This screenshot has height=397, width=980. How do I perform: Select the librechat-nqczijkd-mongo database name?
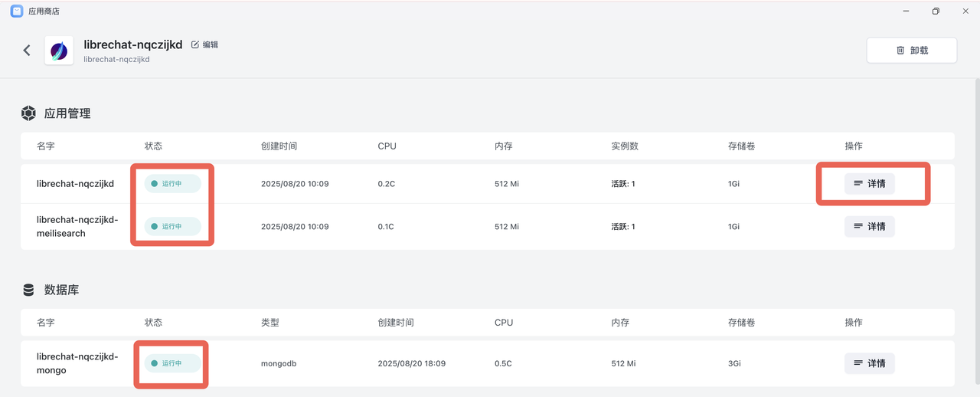point(77,363)
